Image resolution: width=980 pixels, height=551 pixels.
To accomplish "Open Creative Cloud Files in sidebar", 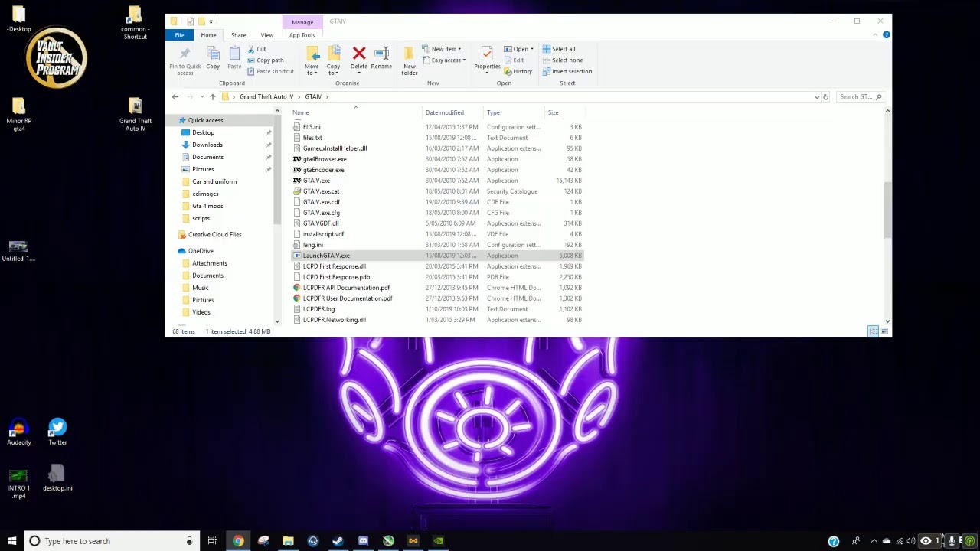I will coord(214,235).
